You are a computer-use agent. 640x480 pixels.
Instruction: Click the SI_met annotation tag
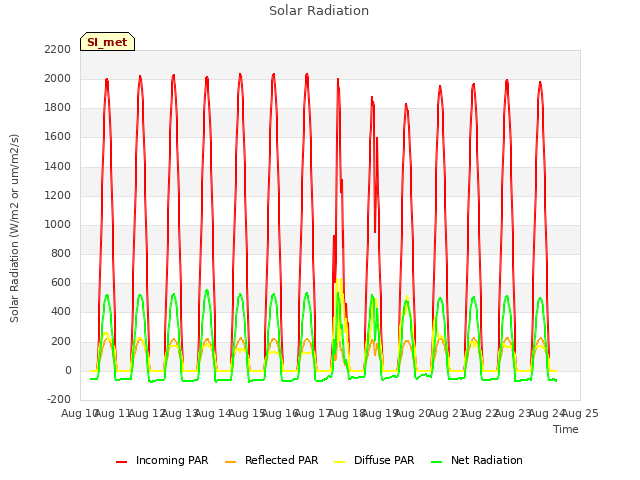pyautogui.click(x=107, y=42)
